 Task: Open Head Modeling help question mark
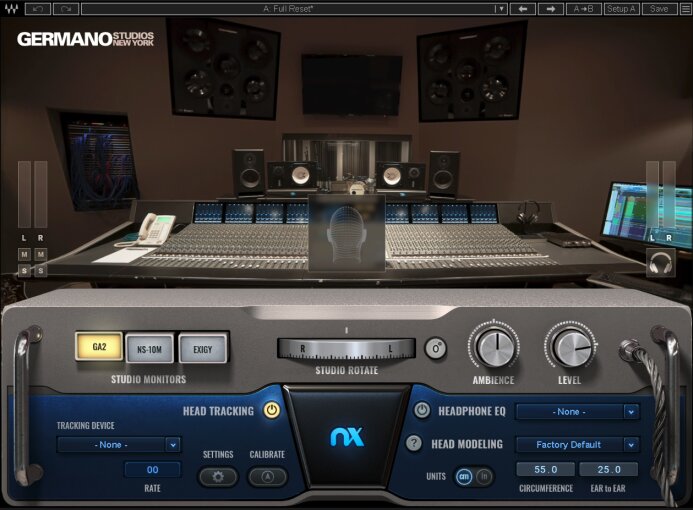click(414, 443)
